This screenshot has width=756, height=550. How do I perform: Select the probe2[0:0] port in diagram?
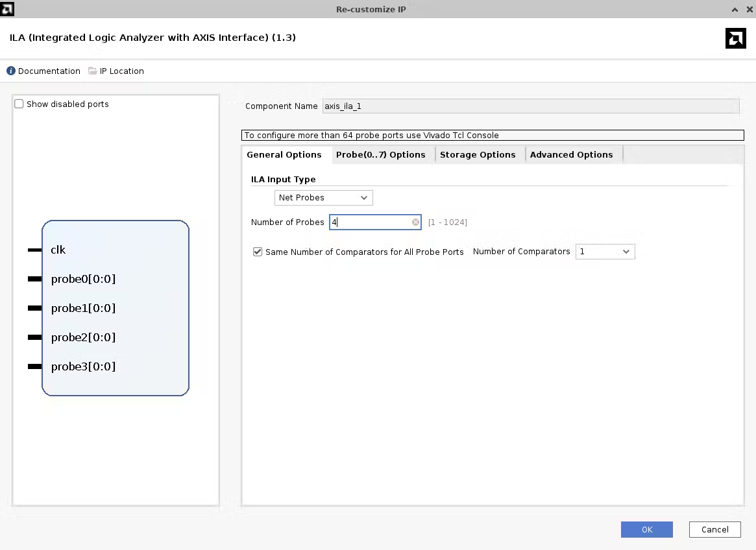coord(83,337)
